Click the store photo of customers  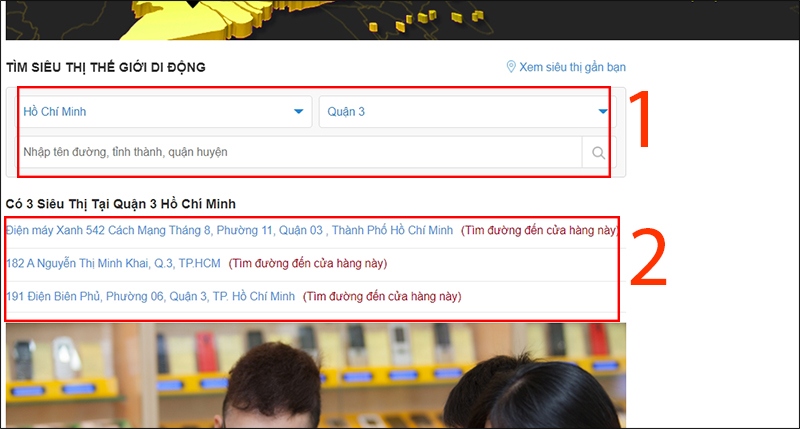(x=316, y=375)
